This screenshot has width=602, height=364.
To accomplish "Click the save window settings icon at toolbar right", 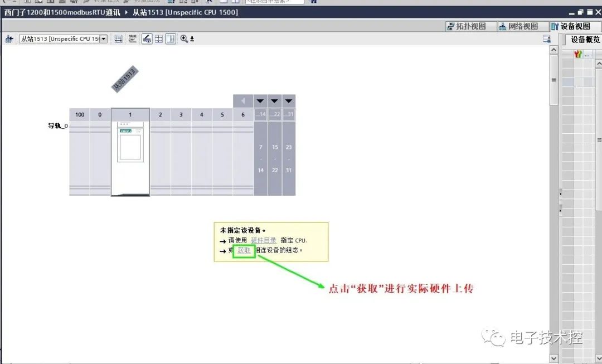I will point(547,39).
